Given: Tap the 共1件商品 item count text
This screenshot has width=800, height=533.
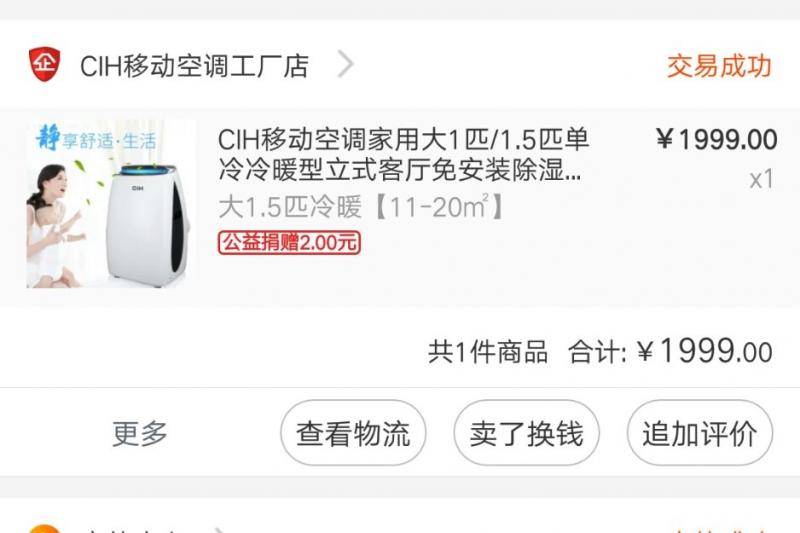Looking at the screenshot, I should 488,352.
